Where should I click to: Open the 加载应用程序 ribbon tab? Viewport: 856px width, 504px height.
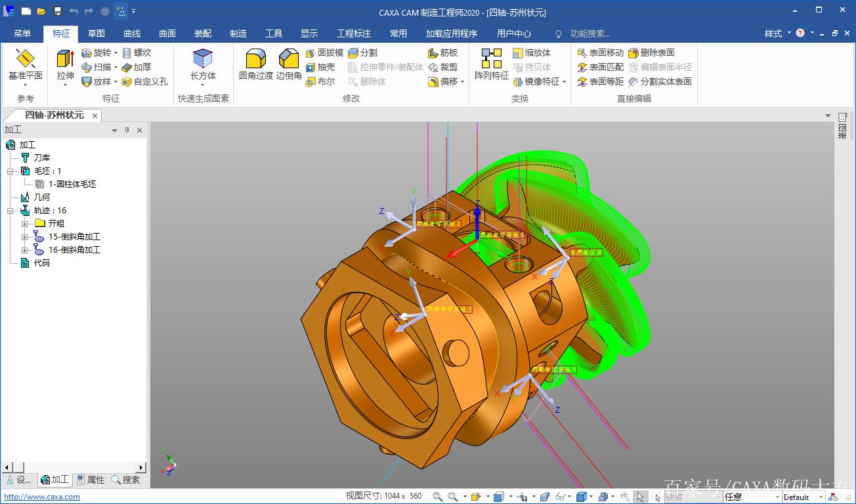[x=452, y=33]
